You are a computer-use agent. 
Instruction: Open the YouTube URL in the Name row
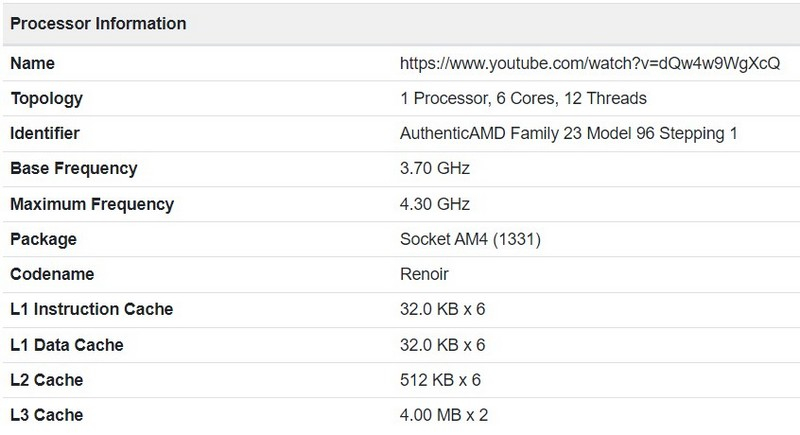tap(588, 63)
